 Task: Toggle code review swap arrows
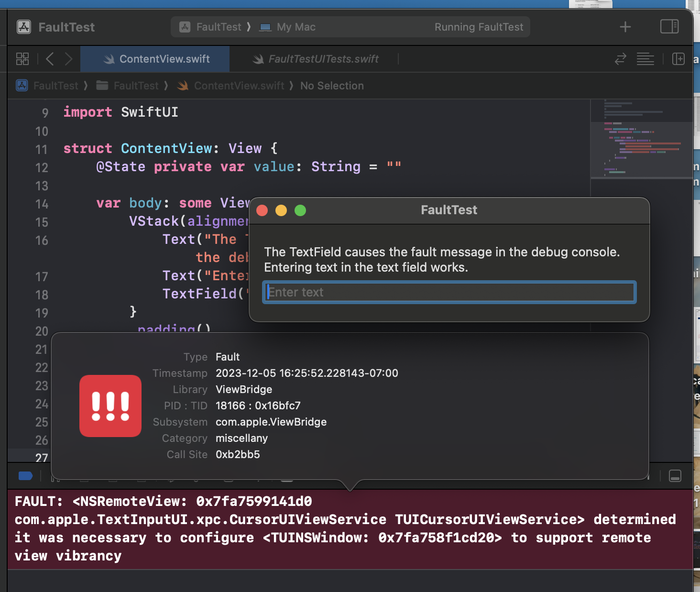click(620, 59)
